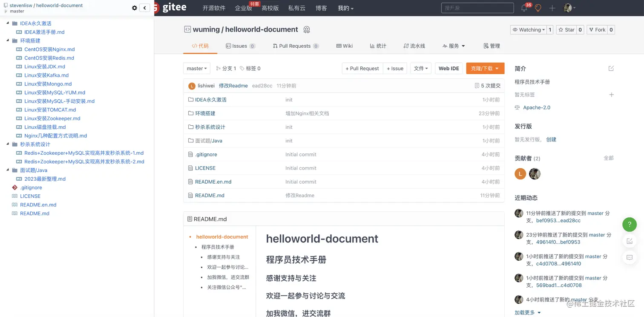Open the 流水线 tab
The height and width of the screenshot is (317, 644).
pyautogui.click(x=414, y=46)
